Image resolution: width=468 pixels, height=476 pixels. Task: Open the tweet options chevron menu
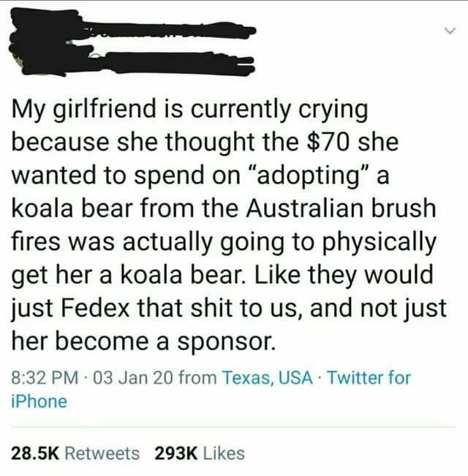click(450, 31)
